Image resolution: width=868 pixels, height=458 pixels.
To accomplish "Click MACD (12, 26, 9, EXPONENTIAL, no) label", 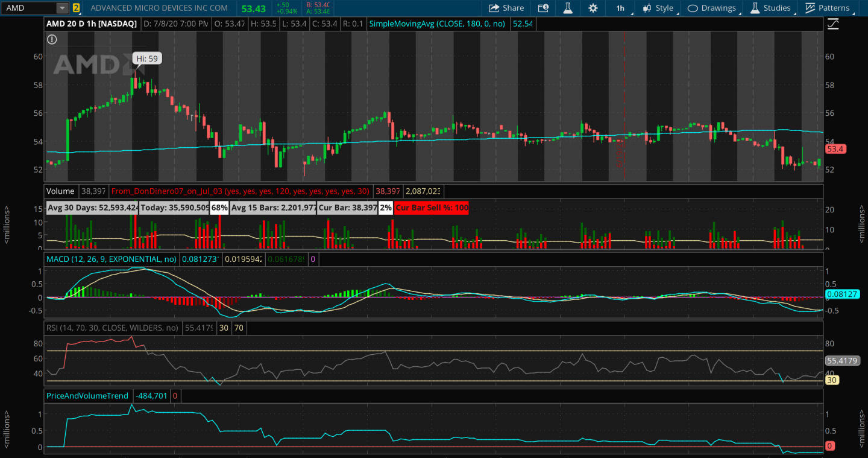I will tap(112, 258).
